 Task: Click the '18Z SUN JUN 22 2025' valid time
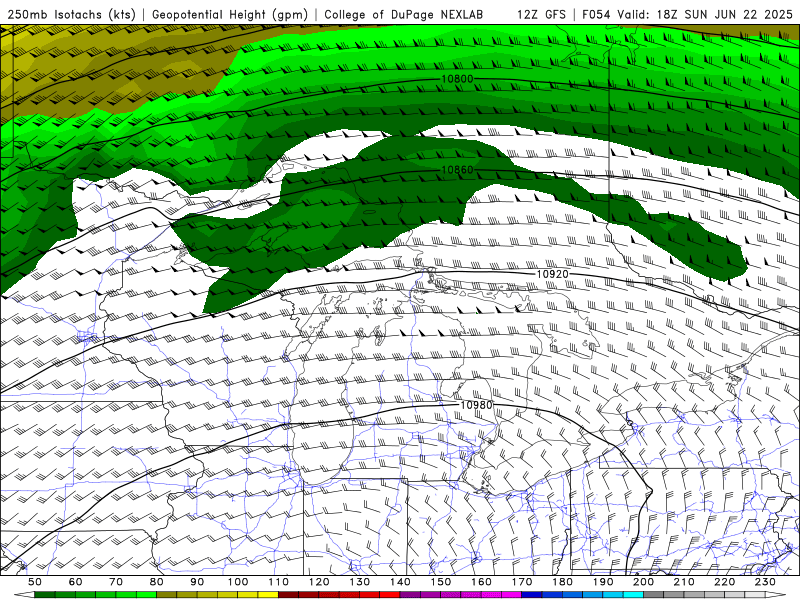point(724,14)
